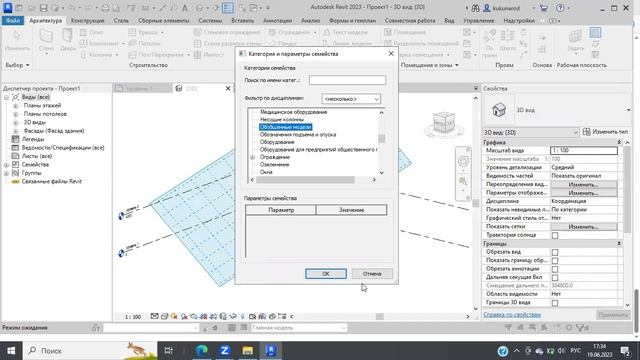Image resolution: width=640 pixels, height=360 pixels.
Task: Switch to Аннотации ribbon tab
Action: (278, 20)
